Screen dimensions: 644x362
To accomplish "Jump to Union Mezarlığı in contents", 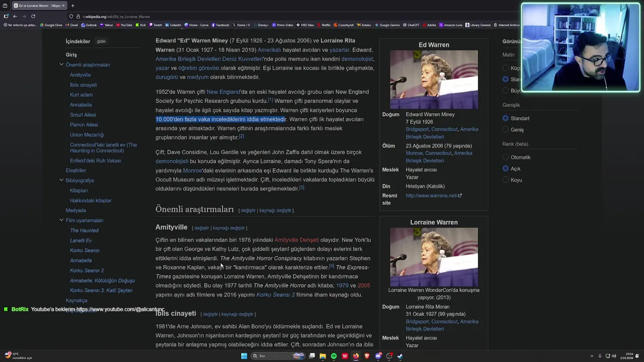I will pos(87,135).
